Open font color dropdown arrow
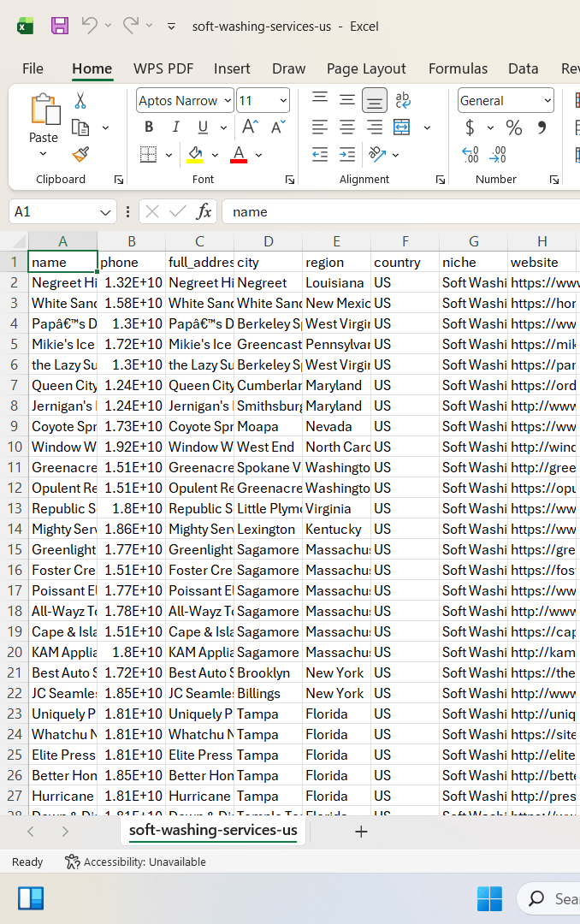 click(258, 155)
